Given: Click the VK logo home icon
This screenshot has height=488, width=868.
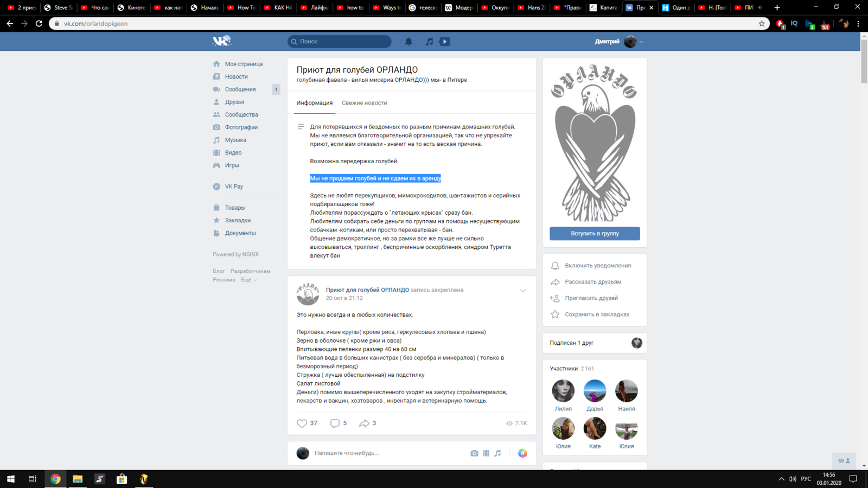Looking at the screenshot, I should tap(221, 41).
